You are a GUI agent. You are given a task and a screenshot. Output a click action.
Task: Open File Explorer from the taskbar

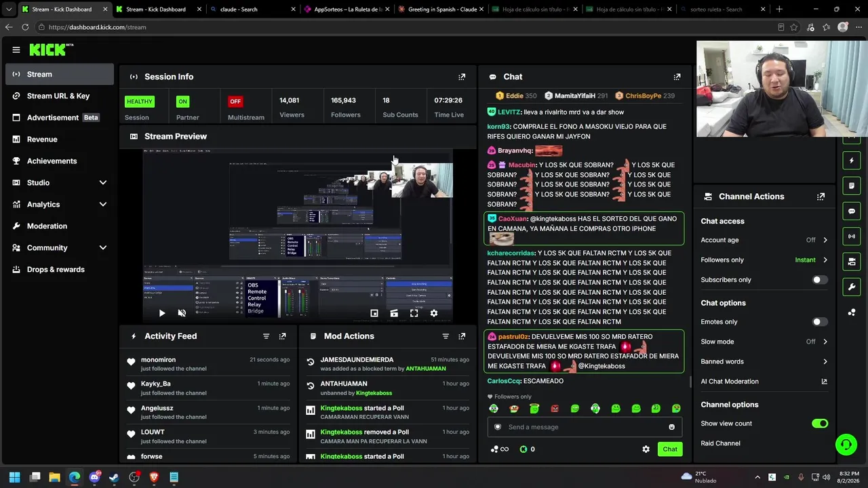(54, 477)
